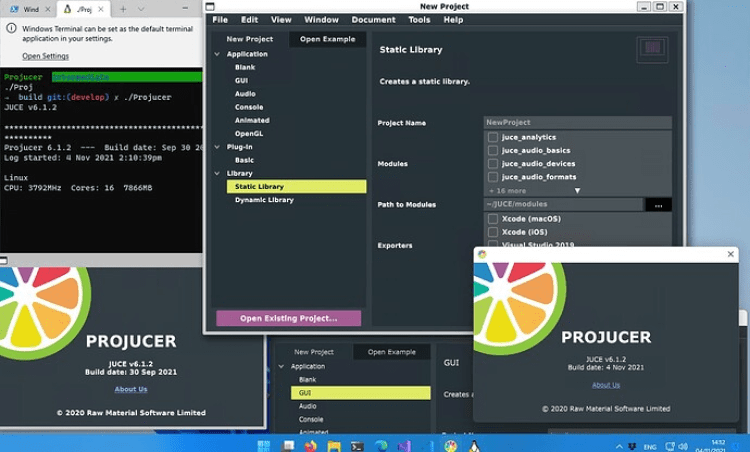
Task: Enable the juce_analytics module checkbox
Action: click(x=493, y=137)
